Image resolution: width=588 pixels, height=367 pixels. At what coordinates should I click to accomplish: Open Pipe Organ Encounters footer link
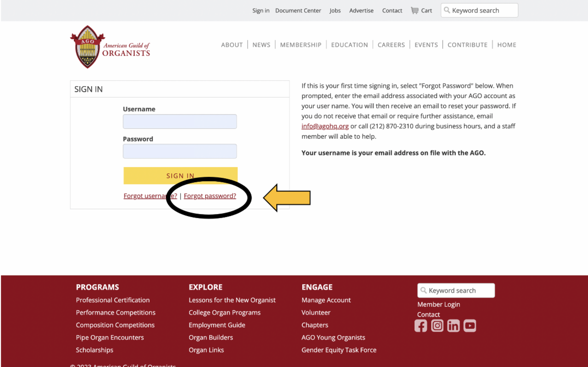(110, 338)
